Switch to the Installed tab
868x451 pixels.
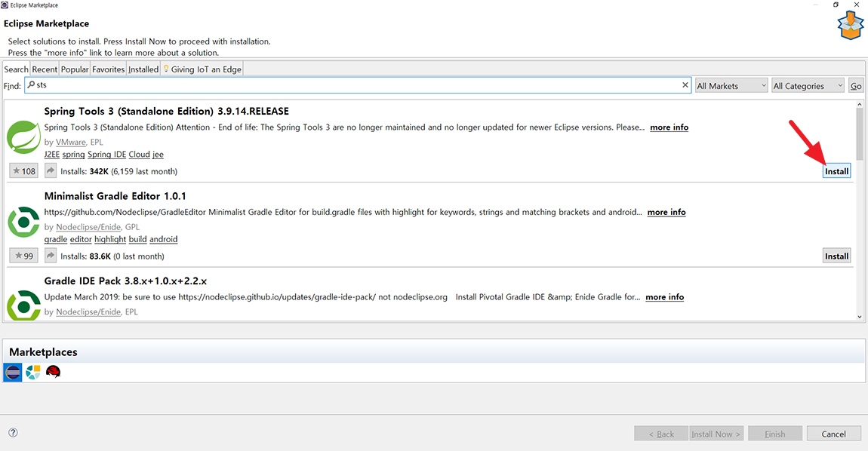(x=143, y=69)
